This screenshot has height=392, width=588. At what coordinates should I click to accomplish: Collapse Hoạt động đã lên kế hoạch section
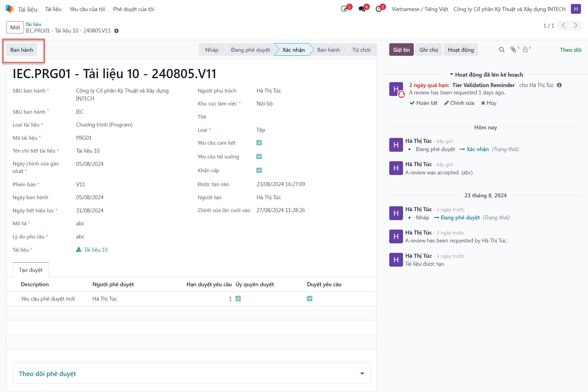click(486, 74)
